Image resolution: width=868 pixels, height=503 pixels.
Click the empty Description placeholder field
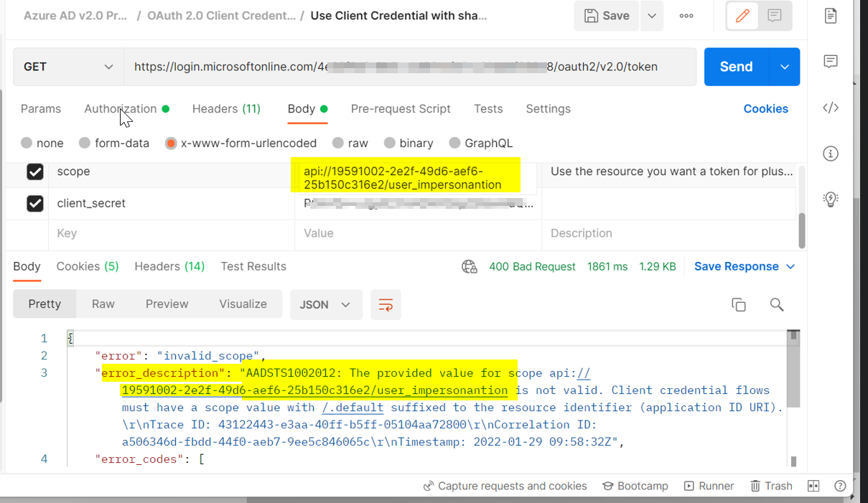click(x=668, y=233)
